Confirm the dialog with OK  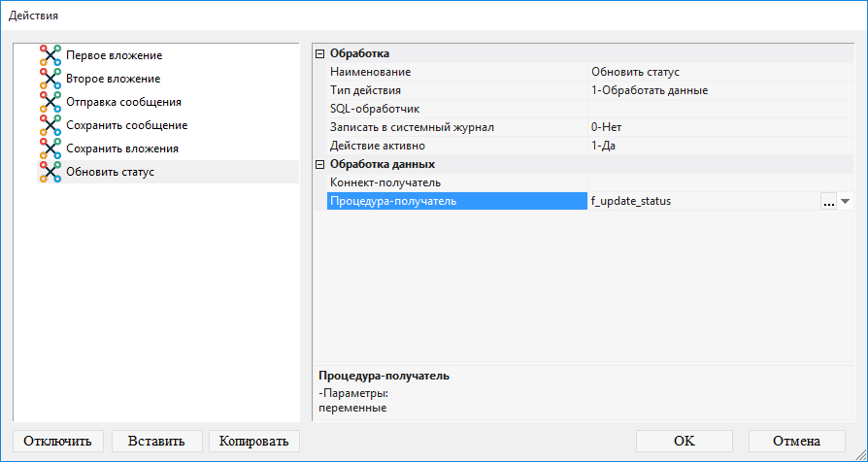point(684,441)
